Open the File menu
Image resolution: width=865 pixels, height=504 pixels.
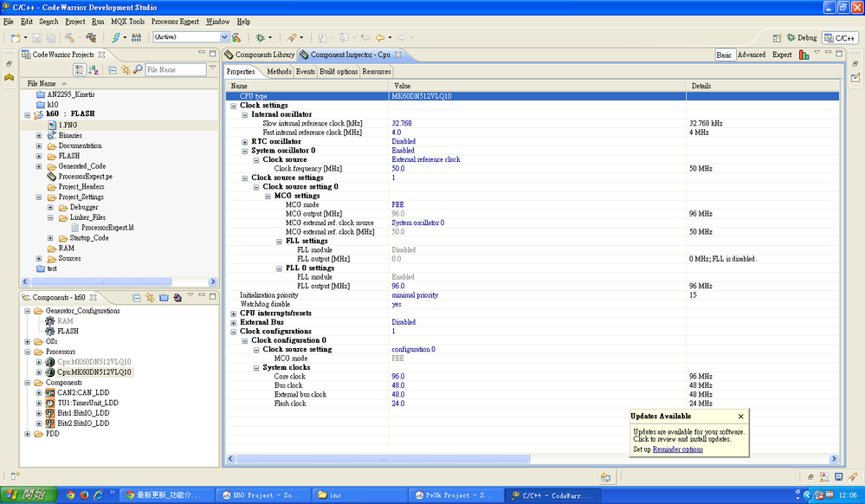(9, 22)
